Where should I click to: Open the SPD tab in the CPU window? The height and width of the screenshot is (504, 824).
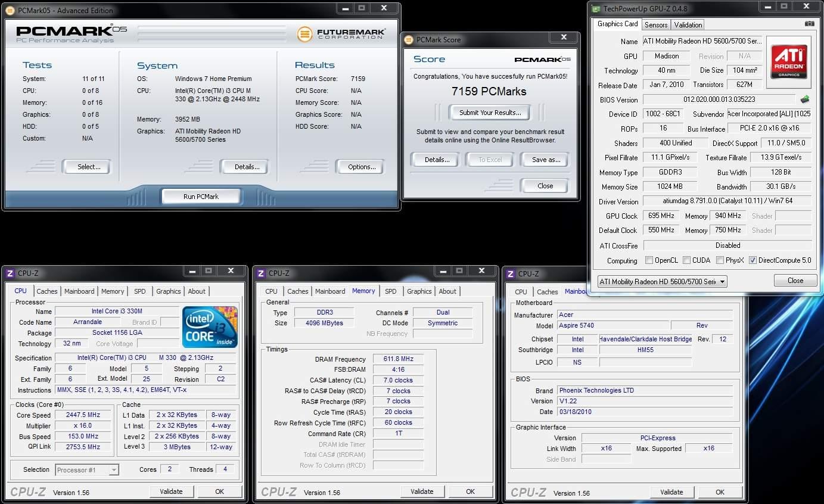[139, 291]
